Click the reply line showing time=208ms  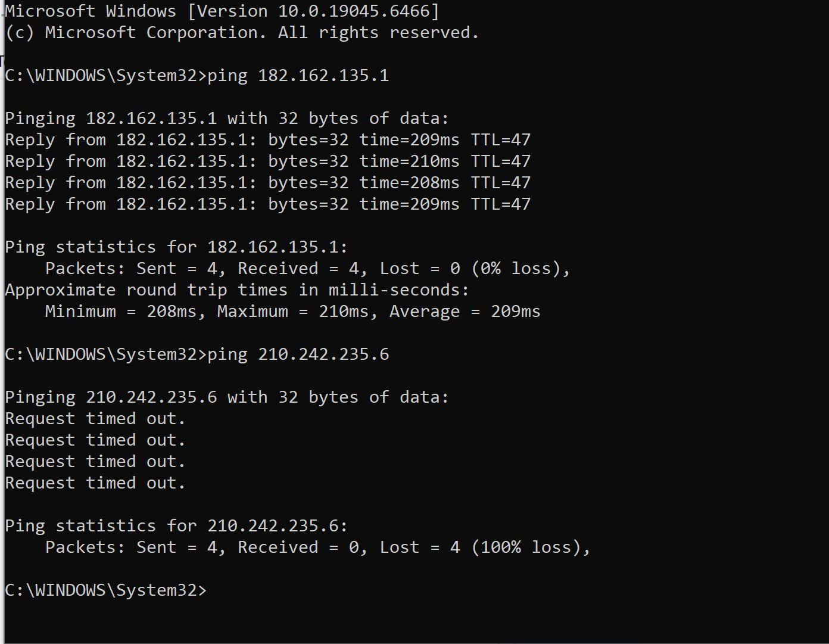click(267, 183)
